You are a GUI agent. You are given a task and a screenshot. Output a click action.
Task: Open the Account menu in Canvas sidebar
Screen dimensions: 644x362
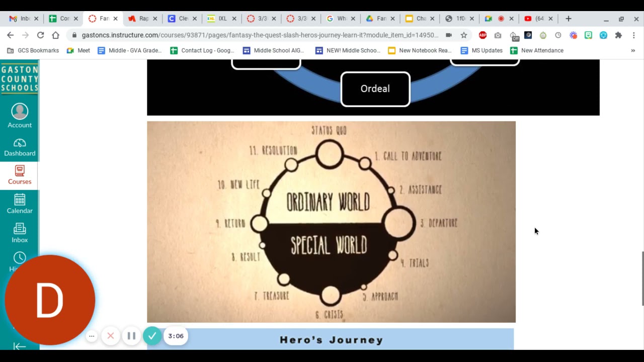20,116
